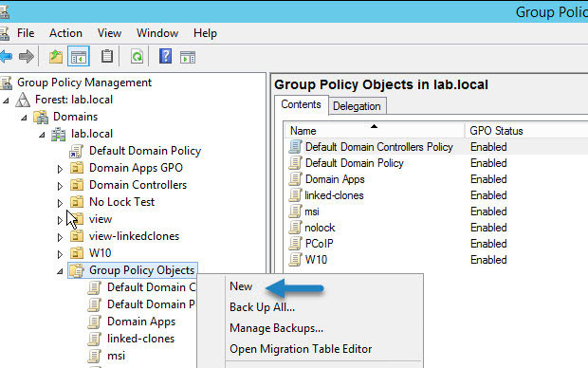Select linked-clones row in the list

[x=334, y=195]
